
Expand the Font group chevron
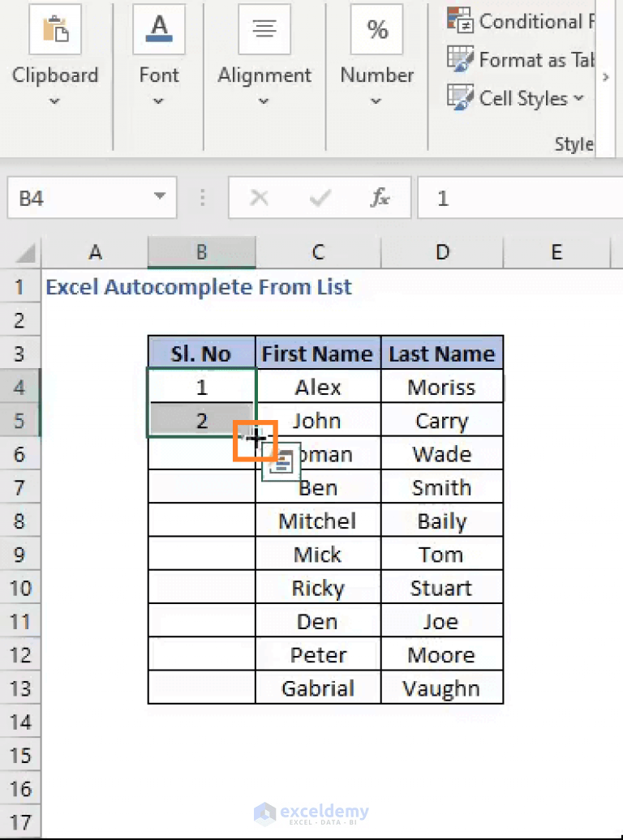(x=158, y=101)
